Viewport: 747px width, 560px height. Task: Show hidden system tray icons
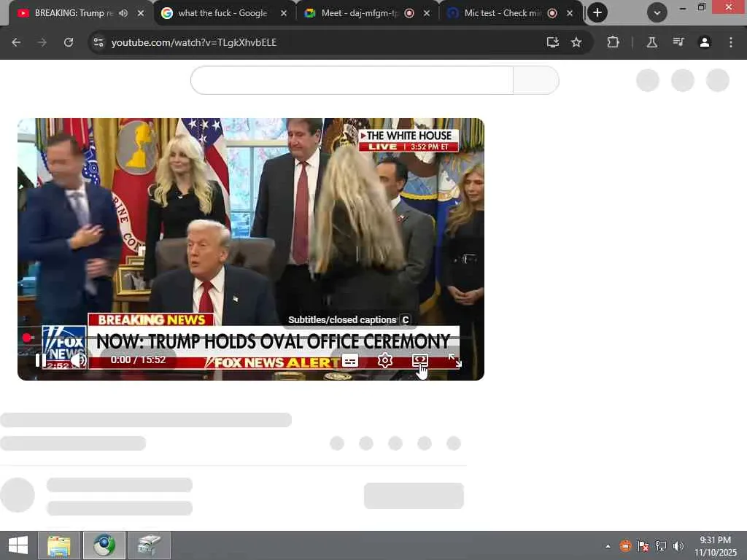[x=608, y=545]
